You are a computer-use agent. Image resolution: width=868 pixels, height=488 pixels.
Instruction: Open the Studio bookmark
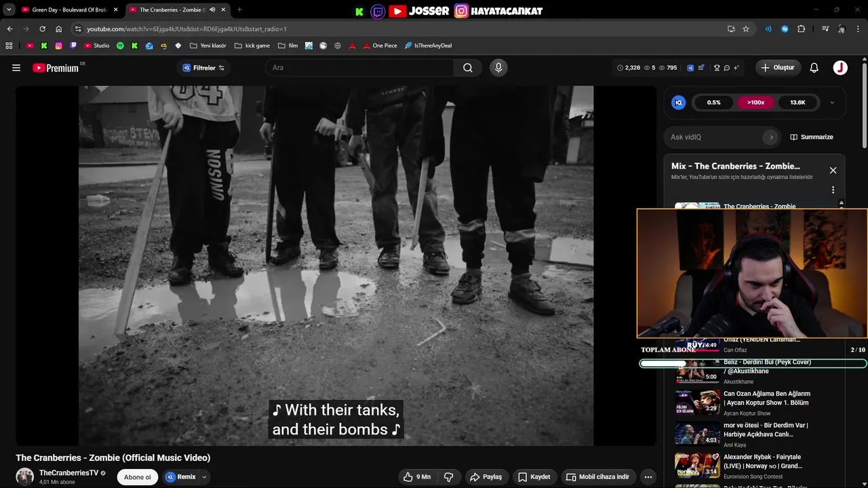click(x=97, y=46)
